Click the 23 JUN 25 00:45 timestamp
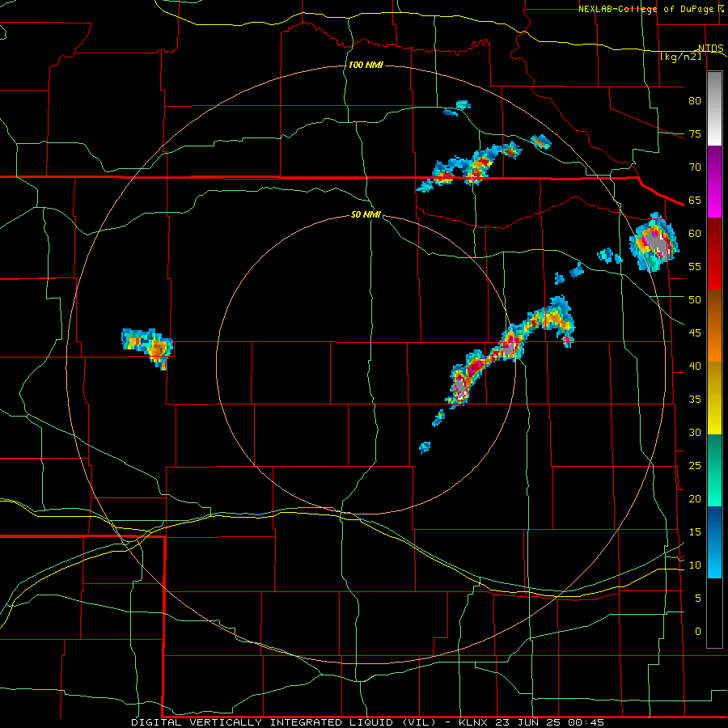 (550, 722)
